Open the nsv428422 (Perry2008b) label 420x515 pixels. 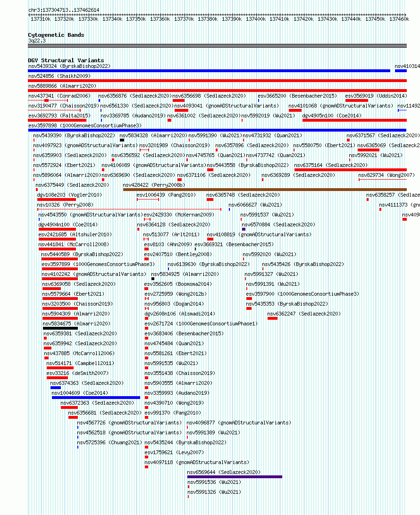154,185
